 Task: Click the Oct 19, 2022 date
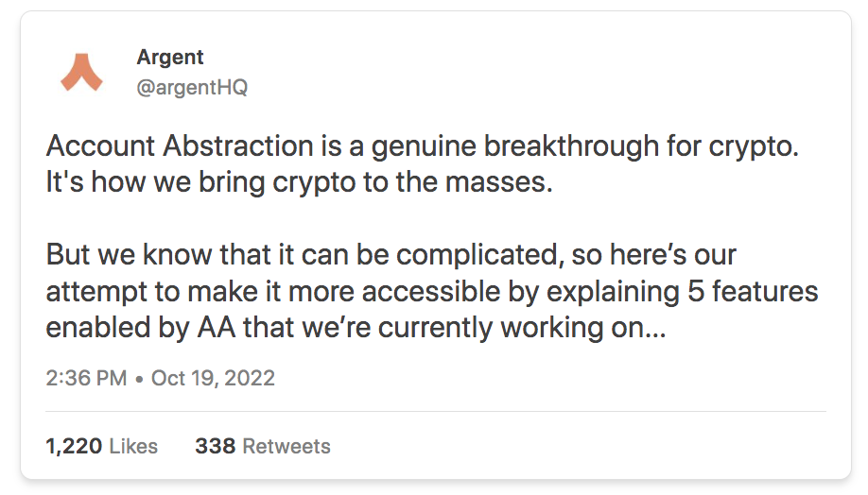(x=213, y=378)
